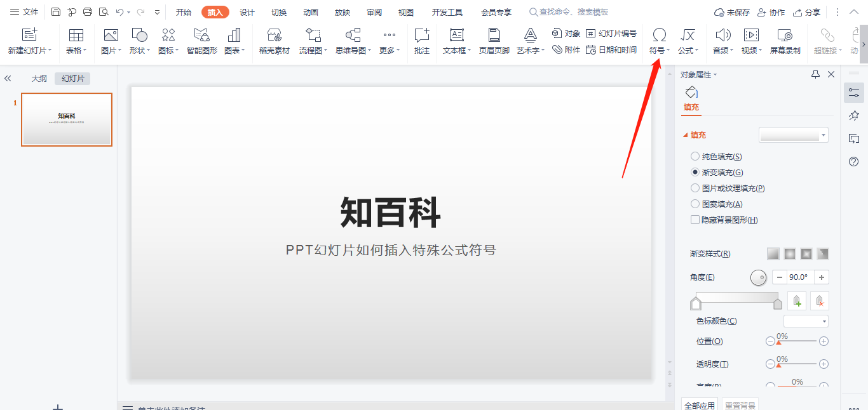Insert 幻灯片编号 (slide number)
The width and height of the screenshot is (868, 410).
point(611,33)
